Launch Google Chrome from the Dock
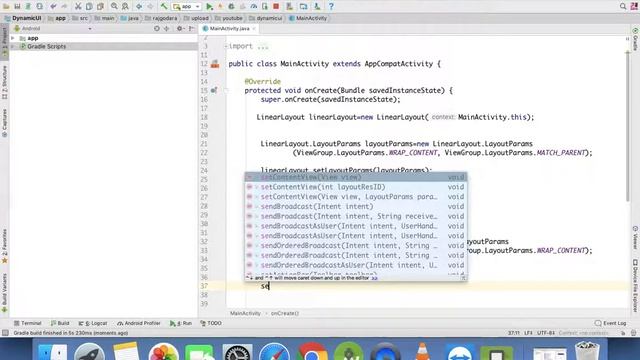 coord(311,352)
